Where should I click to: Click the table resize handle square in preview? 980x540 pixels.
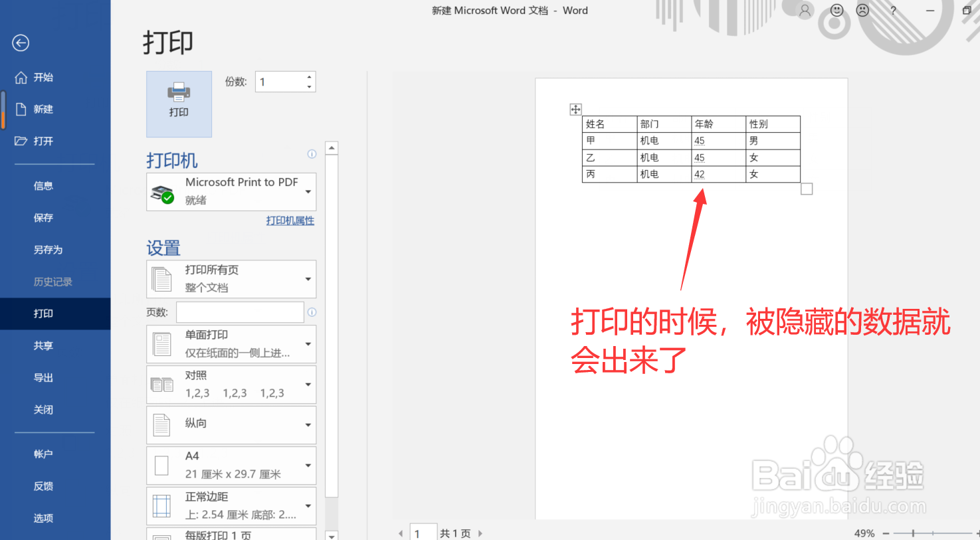(807, 189)
